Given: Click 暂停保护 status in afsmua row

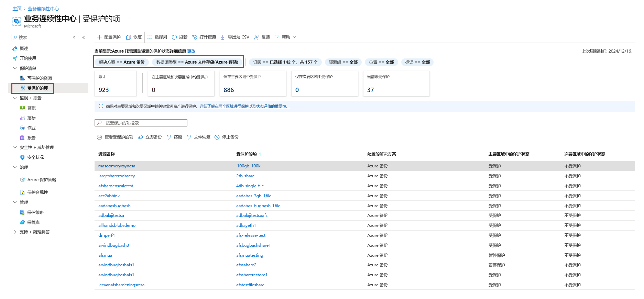Looking at the screenshot, I should (x=497, y=255).
